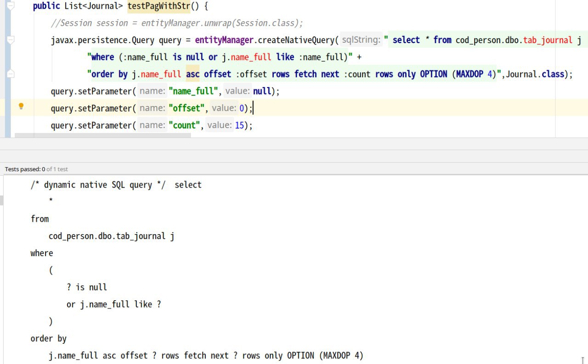Click tab_journal in the SQL string
The height and width of the screenshot is (364, 588).
(548, 40)
